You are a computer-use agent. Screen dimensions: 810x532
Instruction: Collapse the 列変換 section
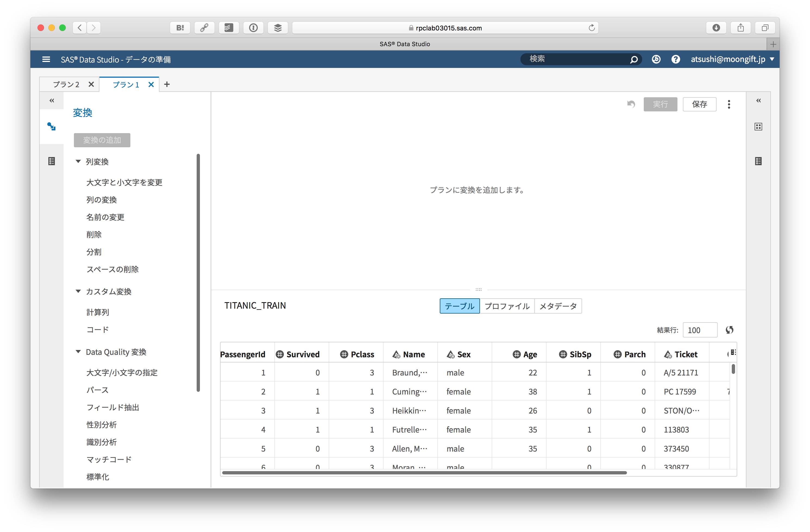tap(78, 161)
